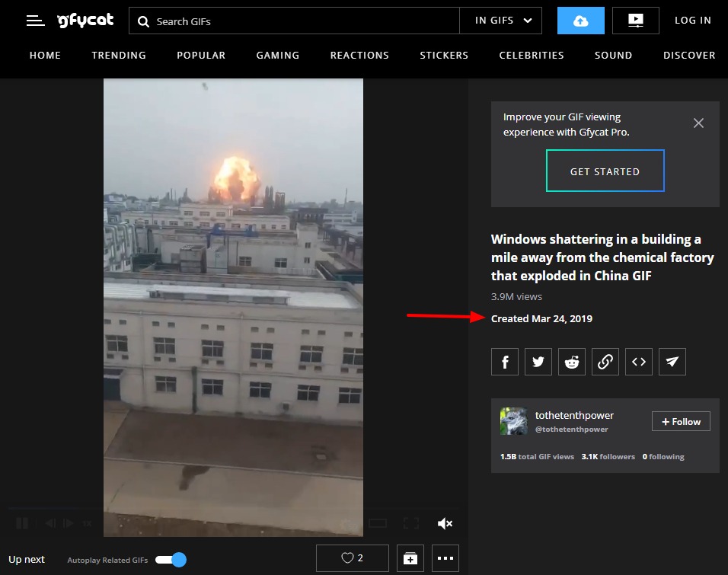Viewport: 728px width, 575px height.
Task: Click the GET STARTED button
Action: coord(605,171)
